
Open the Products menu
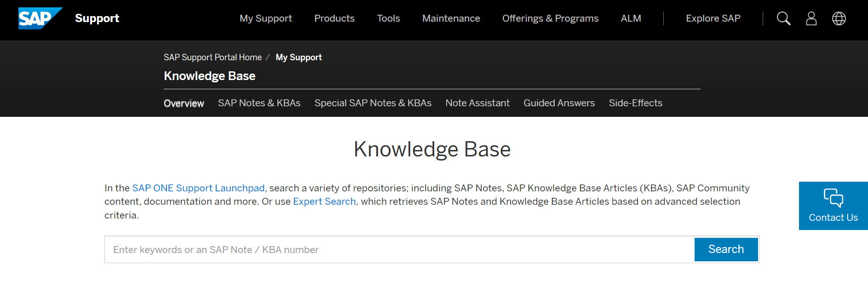[x=334, y=18]
